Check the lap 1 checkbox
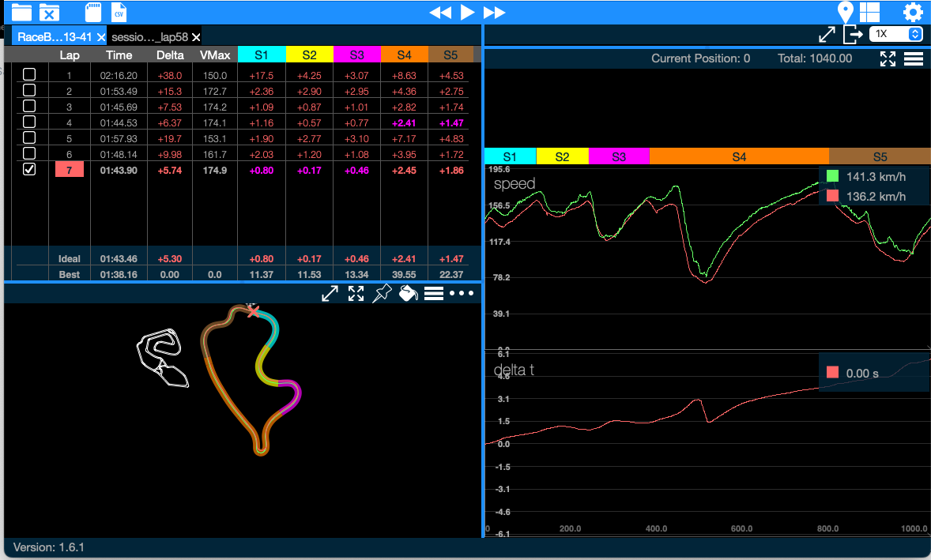 pos(29,74)
